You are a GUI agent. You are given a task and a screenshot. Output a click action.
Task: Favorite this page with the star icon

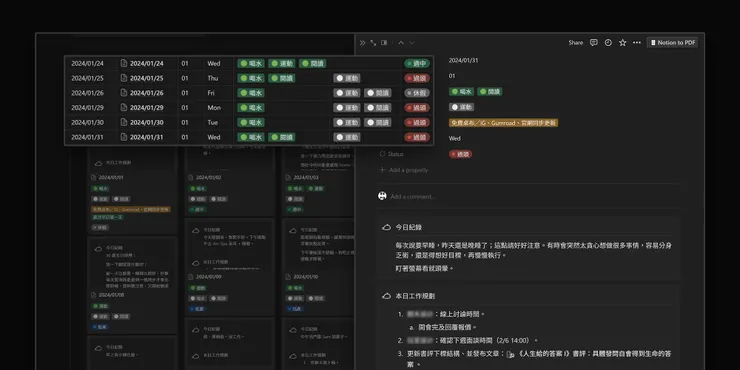(622, 42)
